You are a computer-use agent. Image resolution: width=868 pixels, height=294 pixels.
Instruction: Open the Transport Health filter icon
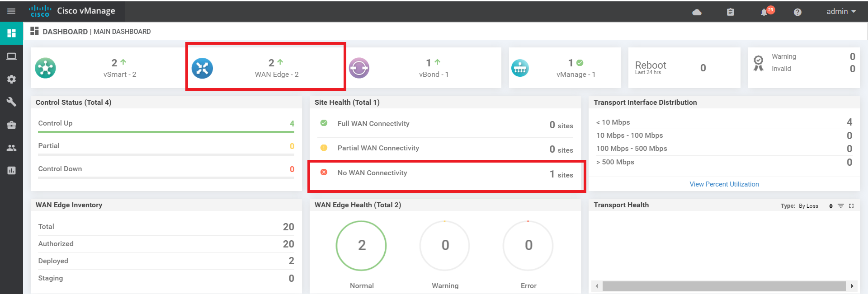click(x=841, y=206)
